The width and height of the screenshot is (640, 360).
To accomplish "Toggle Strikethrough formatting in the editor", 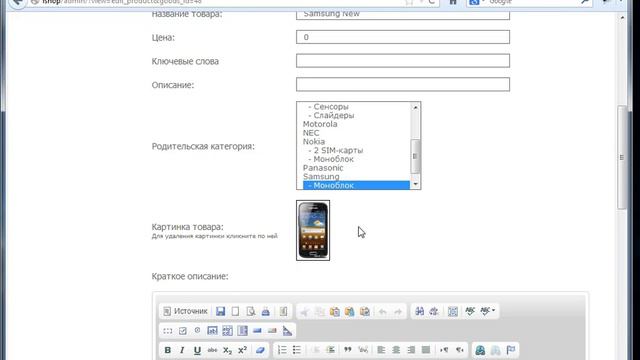I will click(x=212, y=350).
